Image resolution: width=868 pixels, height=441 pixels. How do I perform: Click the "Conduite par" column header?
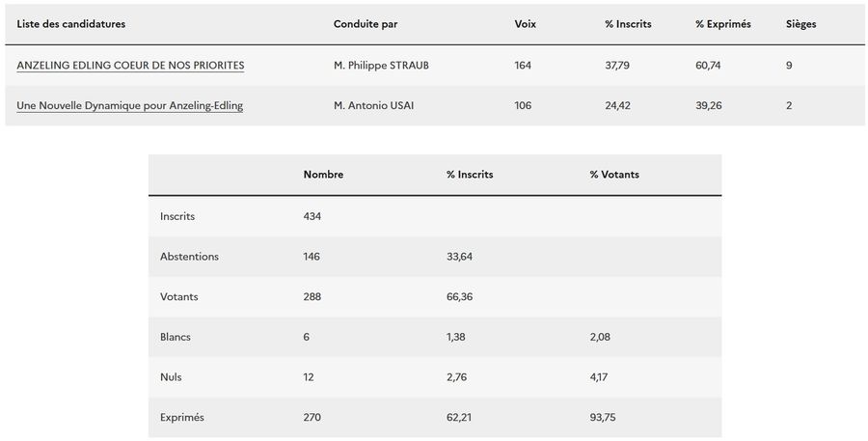366,24
